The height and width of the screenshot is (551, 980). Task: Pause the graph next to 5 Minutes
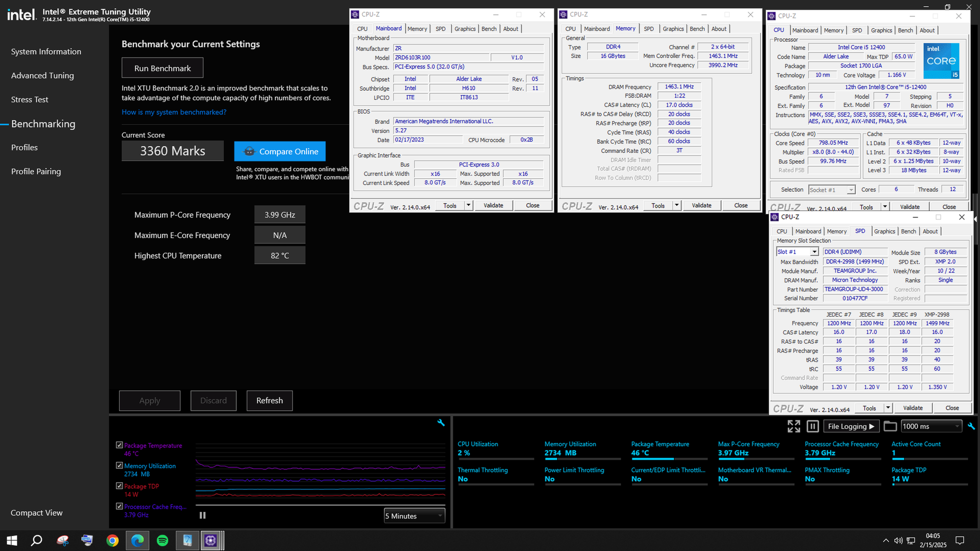point(203,515)
